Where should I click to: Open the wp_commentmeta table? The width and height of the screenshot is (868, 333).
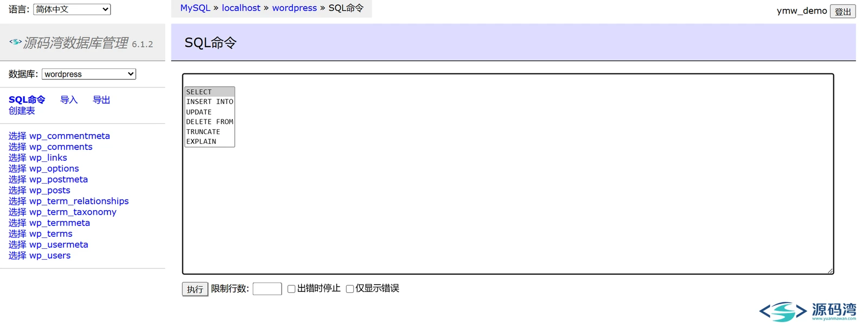coord(69,136)
